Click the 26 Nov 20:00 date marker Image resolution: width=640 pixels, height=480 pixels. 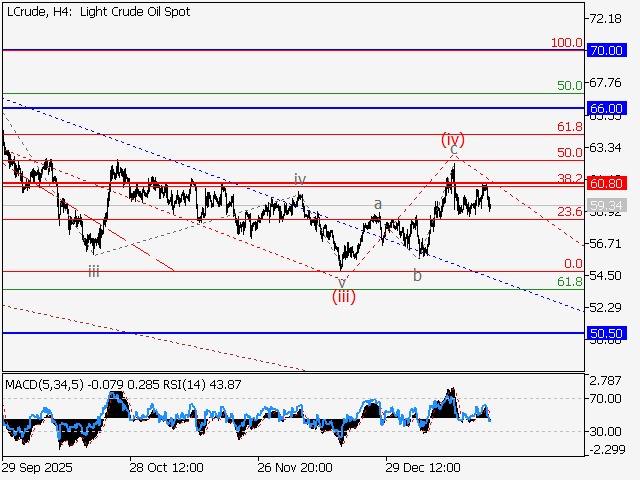click(294, 467)
